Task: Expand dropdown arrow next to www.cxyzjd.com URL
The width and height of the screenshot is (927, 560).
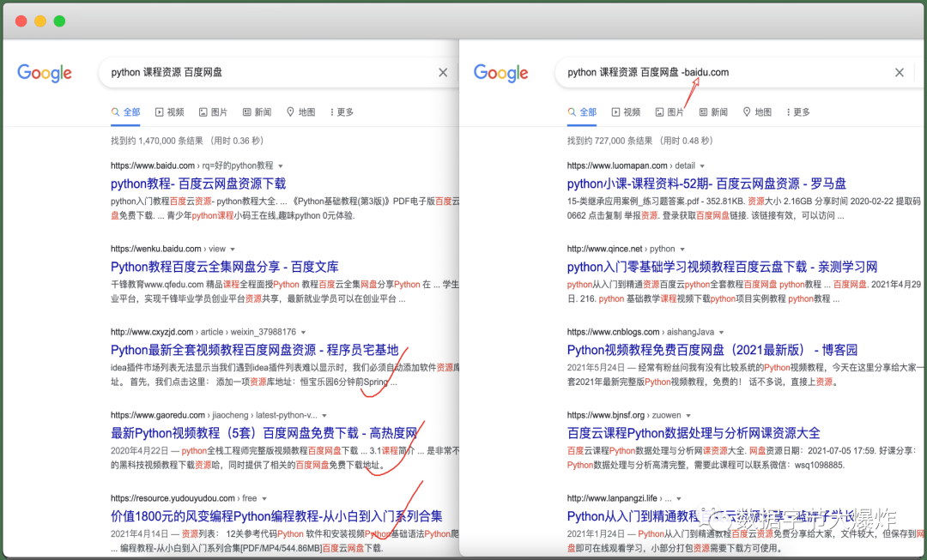Action: pyautogui.click(x=303, y=333)
